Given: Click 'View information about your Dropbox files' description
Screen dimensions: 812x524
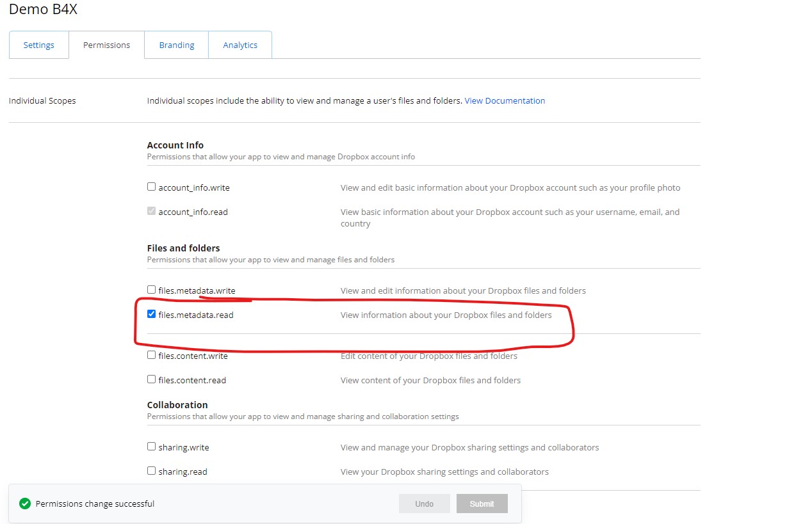Looking at the screenshot, I should pos(446,315).
